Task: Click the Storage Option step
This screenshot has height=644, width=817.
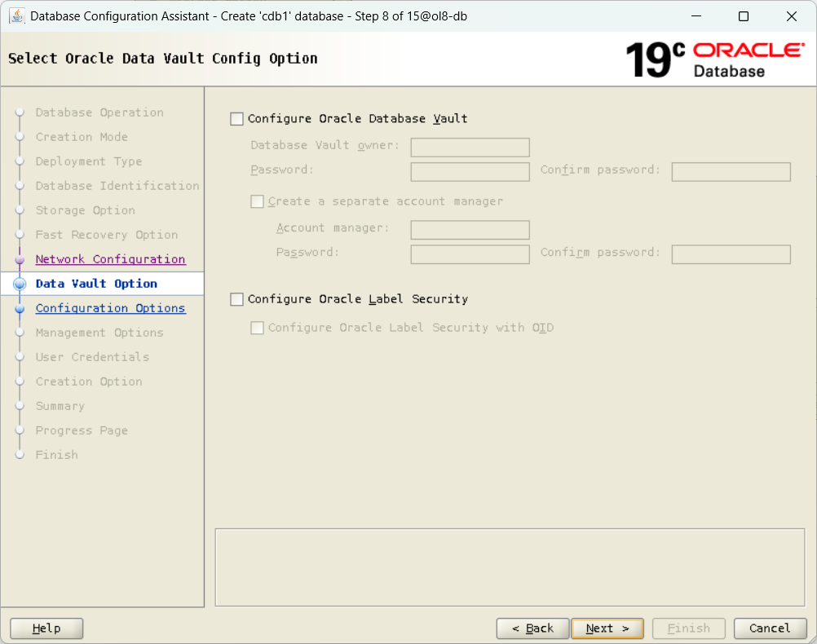Action: (86, 210)
